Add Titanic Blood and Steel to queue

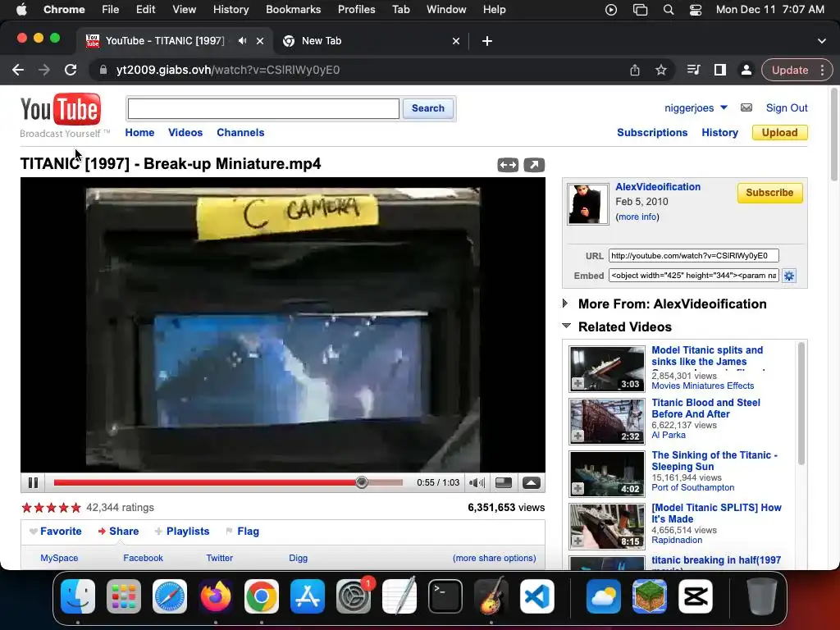click(578, 436)
